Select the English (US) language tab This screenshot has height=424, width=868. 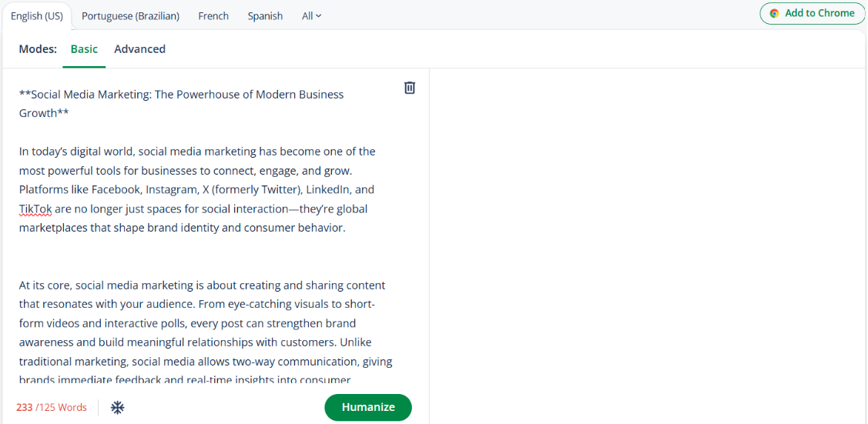(37, 16)
